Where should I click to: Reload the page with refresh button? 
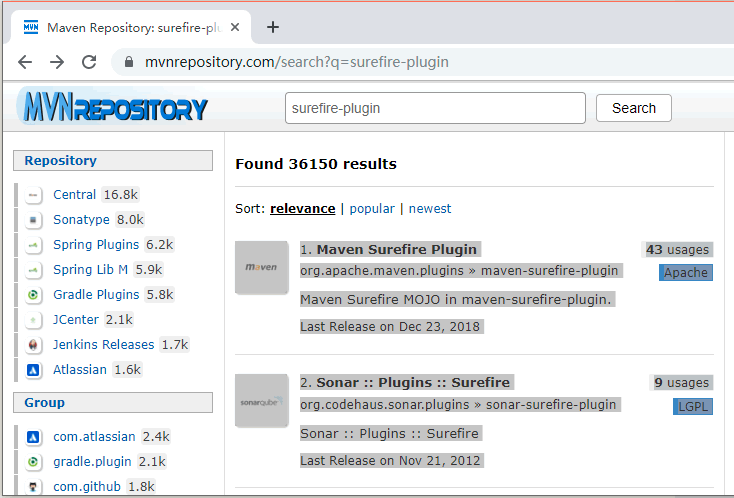pyautogui.click(x=89, y=62)
